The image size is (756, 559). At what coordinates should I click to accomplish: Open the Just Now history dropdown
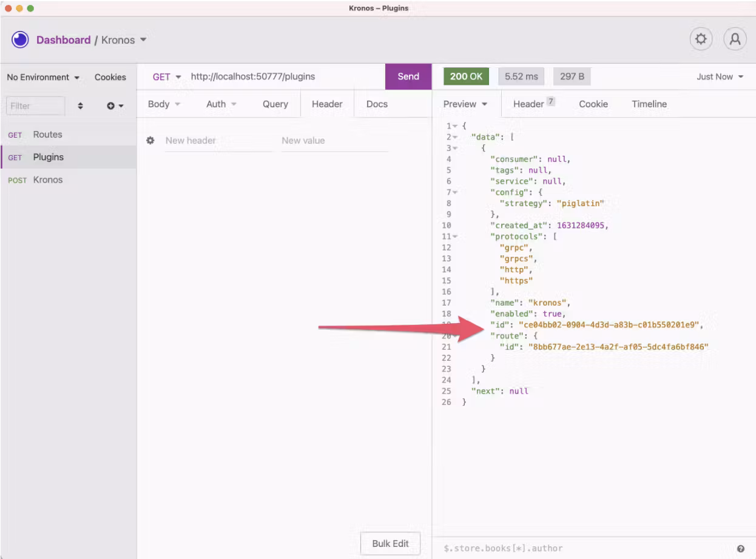click(x=720, y=76)
